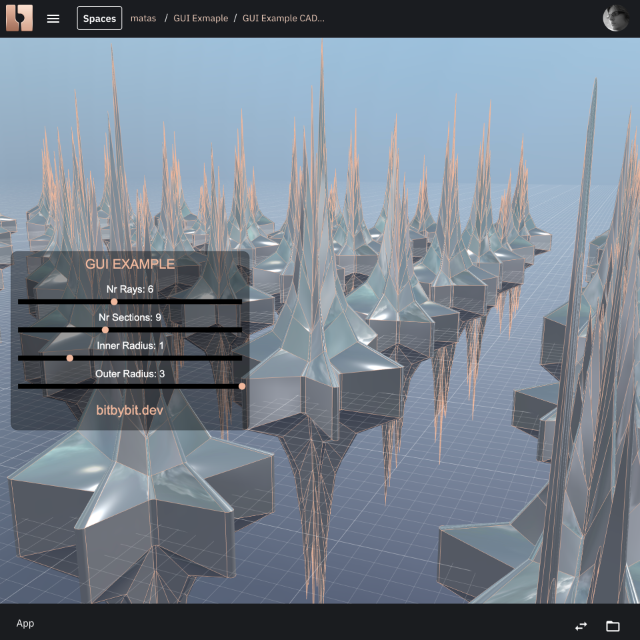Image resolution: width=640 pixels, height=640 pixels.
Task: Click the Nr Sections: 9 label
Action: click(130, 318)
